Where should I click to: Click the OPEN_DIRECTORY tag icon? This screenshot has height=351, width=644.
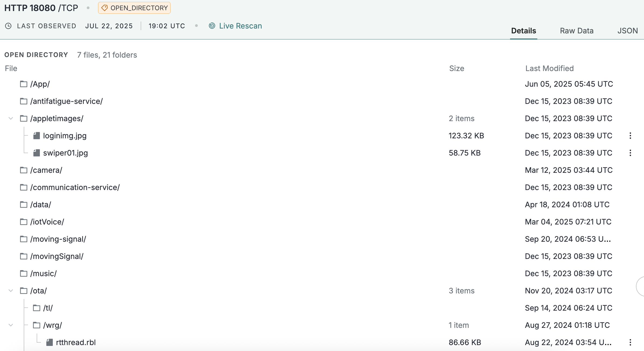click(105, 8)
